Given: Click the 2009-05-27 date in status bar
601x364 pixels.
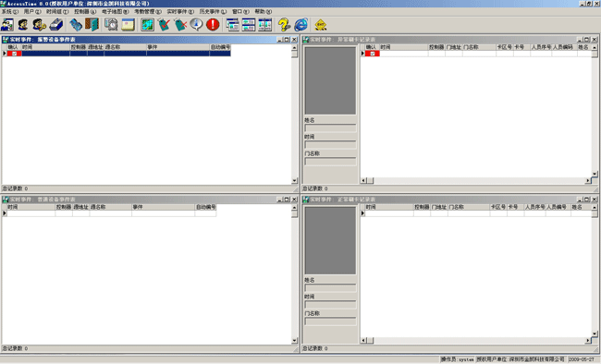Looking at the screenshot, I should (581, 359).
